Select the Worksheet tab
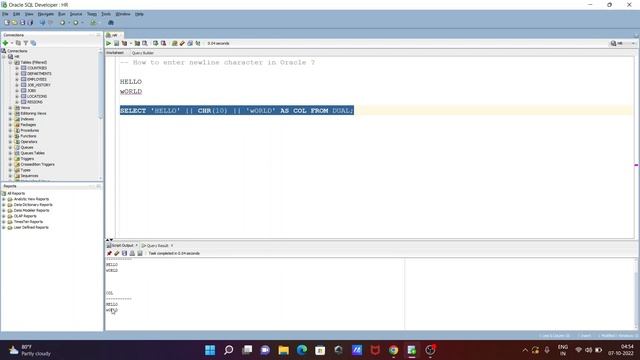This screenshot has width=640, height=360. click(x=115, y=53)
